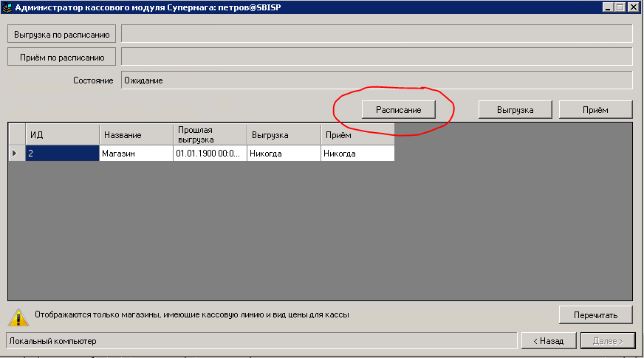Click the Приём button above the table
The height and width of the screenshot is (358, 644).
point(595,109)
